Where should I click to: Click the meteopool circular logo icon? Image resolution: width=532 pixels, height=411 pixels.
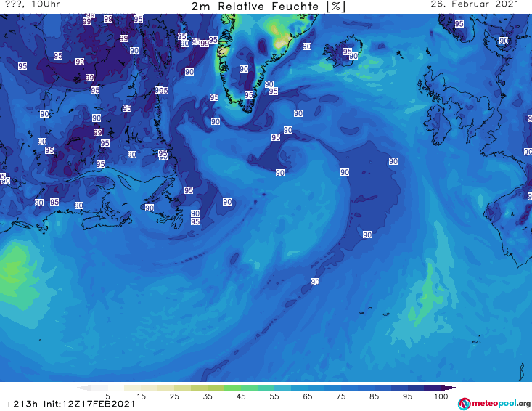point(464,404)
